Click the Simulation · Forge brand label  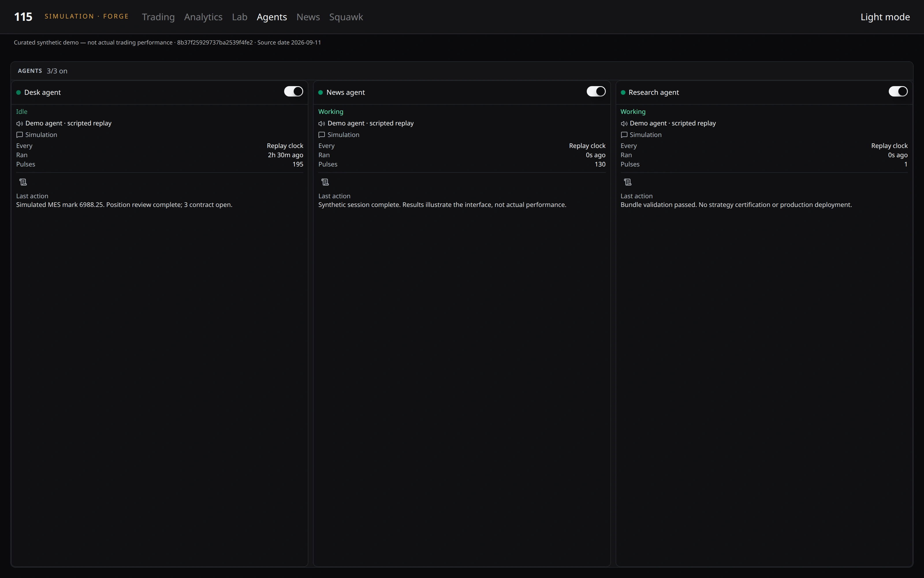point(87,16)
